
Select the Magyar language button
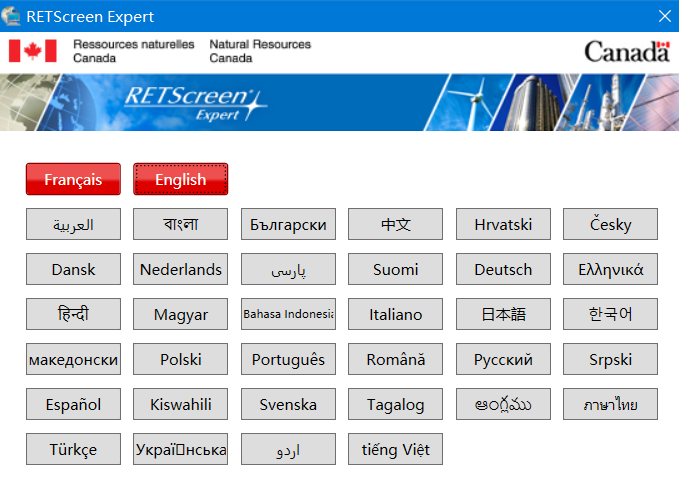(181, 314)
